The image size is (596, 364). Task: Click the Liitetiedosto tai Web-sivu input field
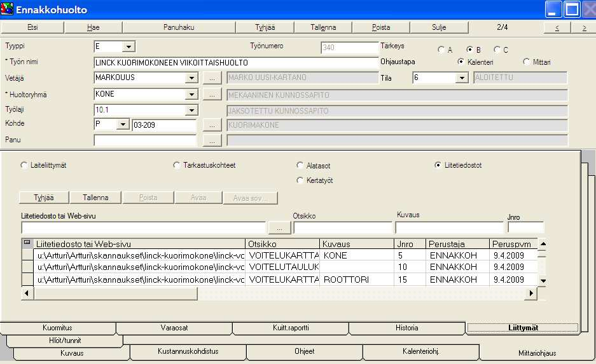[144, 227]
